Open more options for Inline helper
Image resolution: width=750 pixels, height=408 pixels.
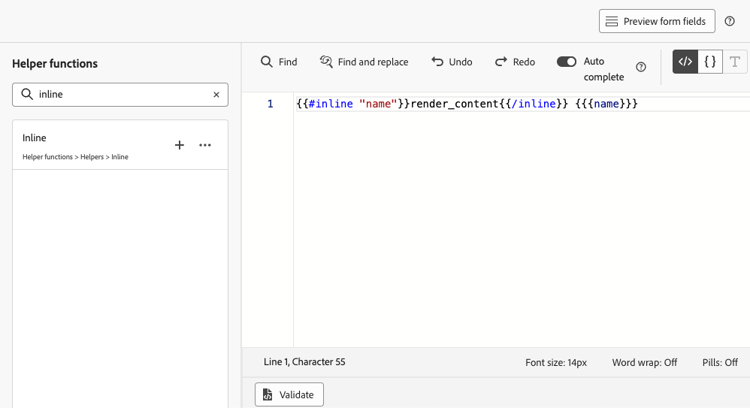pos(205,145)
